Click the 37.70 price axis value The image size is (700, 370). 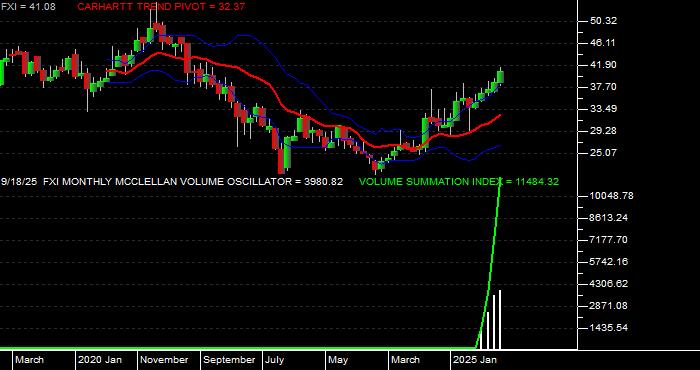tap(604, 87)
